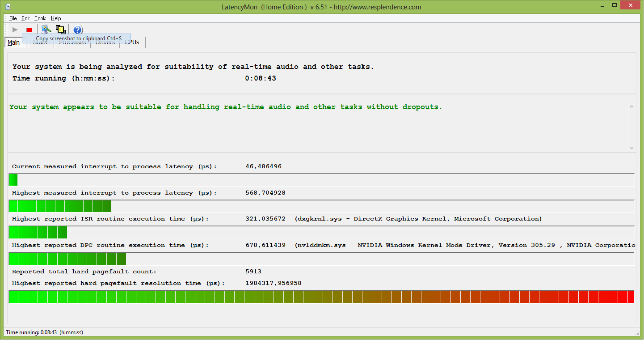Click the pagefault resolution time gradient bar
Viewport: 644px width, 340px height.
321,297
